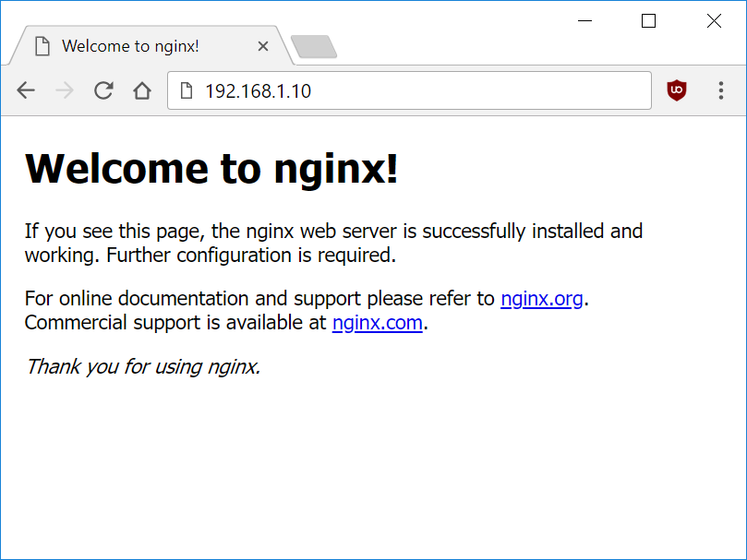Close the Welcome to nginx! tab
747x560 pixels.
263,46
